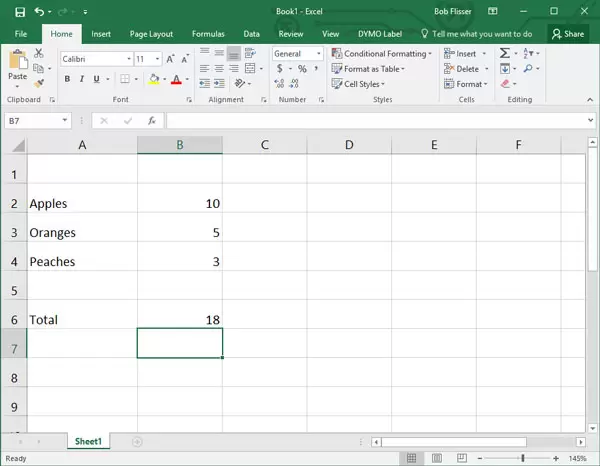Click the AutoSum sigma icon
This screenshot has height=466, width=600.
506,54
